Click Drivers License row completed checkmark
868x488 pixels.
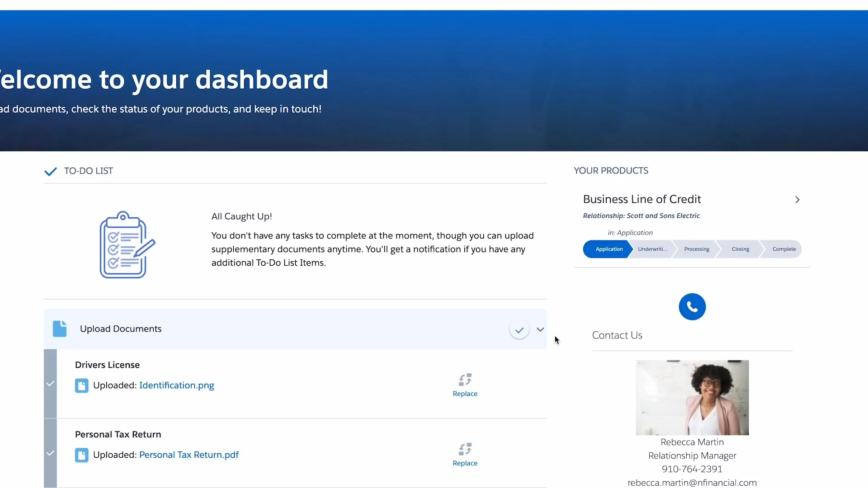(x=51, y=384)
